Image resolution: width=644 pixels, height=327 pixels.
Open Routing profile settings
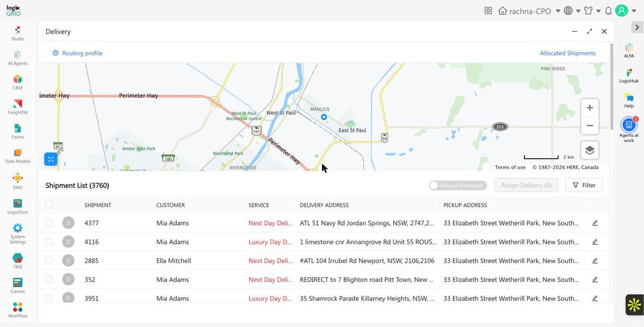[77, 53]
